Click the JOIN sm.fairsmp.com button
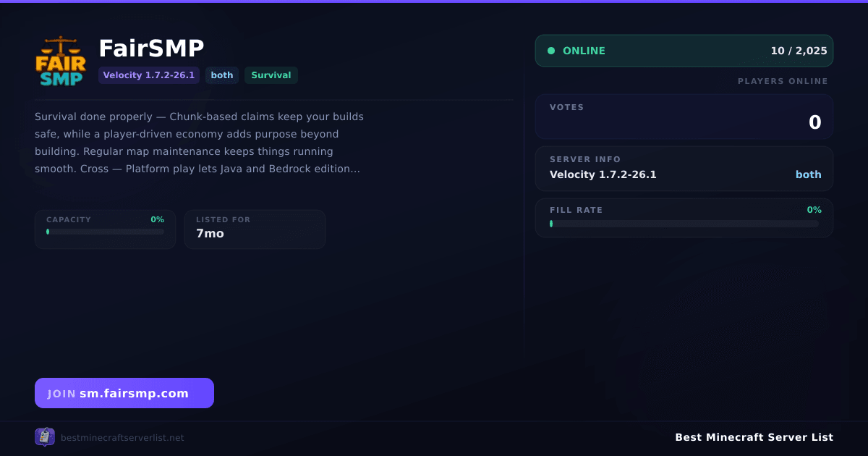 tap(124, 393)
